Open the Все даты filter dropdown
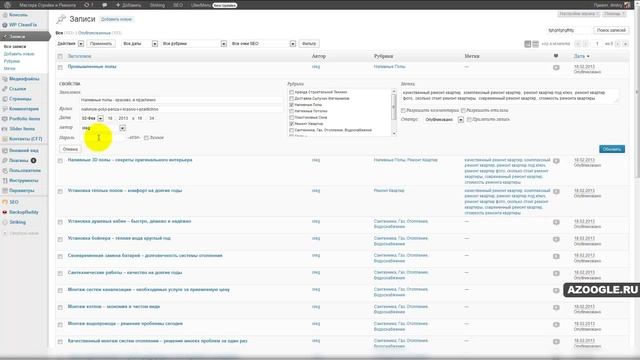 [x=140, y=44]
